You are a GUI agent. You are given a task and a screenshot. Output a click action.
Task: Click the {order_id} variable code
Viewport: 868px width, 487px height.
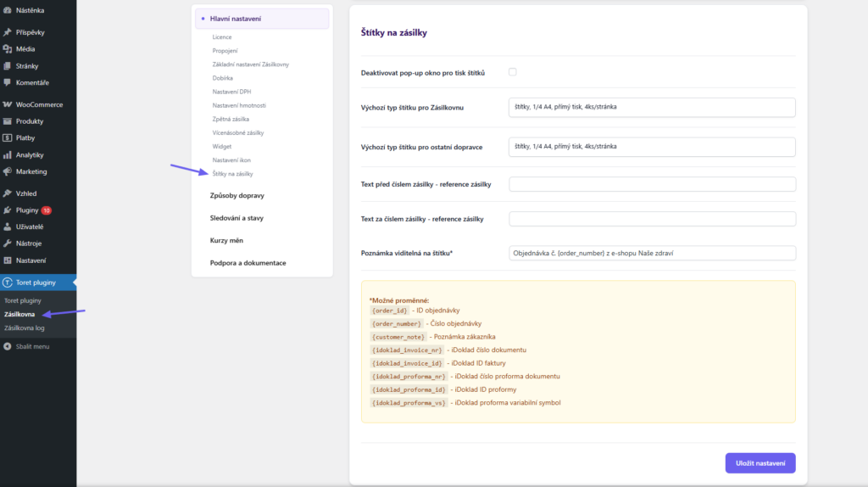(390, 311)
